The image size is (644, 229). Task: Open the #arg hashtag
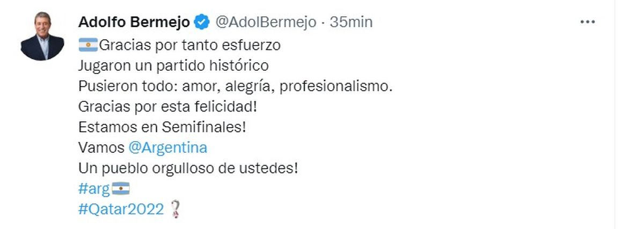[x=94, y=189]
